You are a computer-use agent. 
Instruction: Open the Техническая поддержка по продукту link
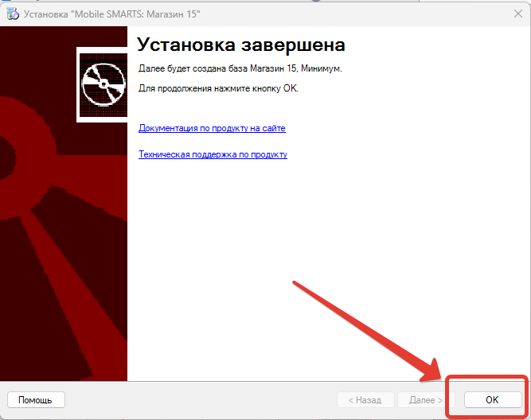click(213, 154)
